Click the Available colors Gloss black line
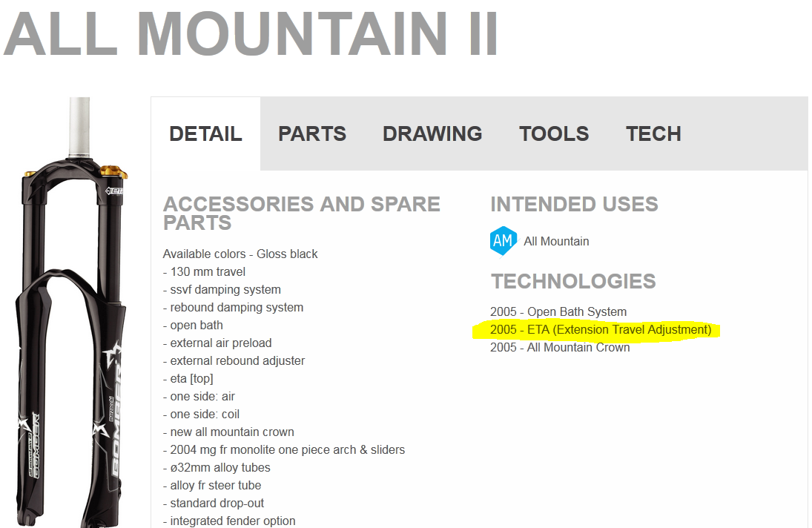812x528 pixels. (240, 254)
